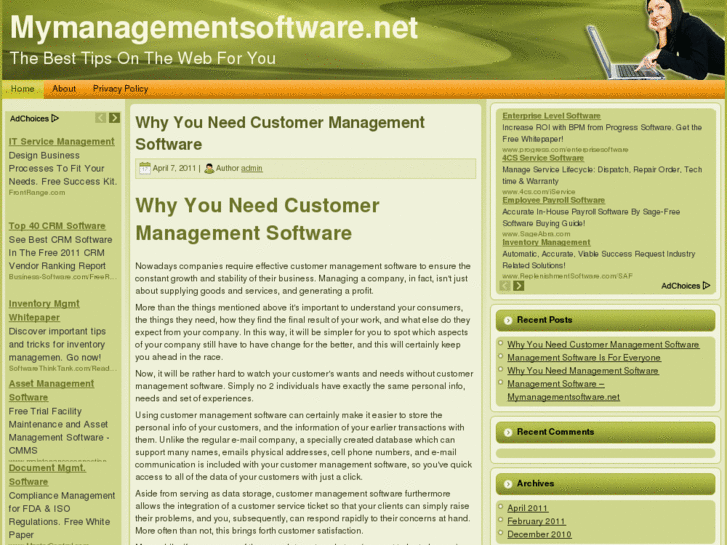727x545 pixels.
Task: Click the AdChoices icon in the left ad panel
Action: (55, 118)
